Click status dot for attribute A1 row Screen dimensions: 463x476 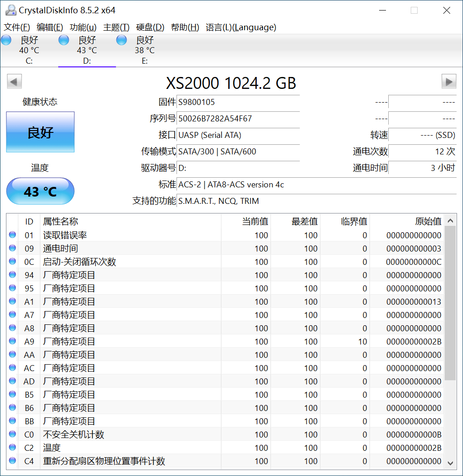pos(12,301)
